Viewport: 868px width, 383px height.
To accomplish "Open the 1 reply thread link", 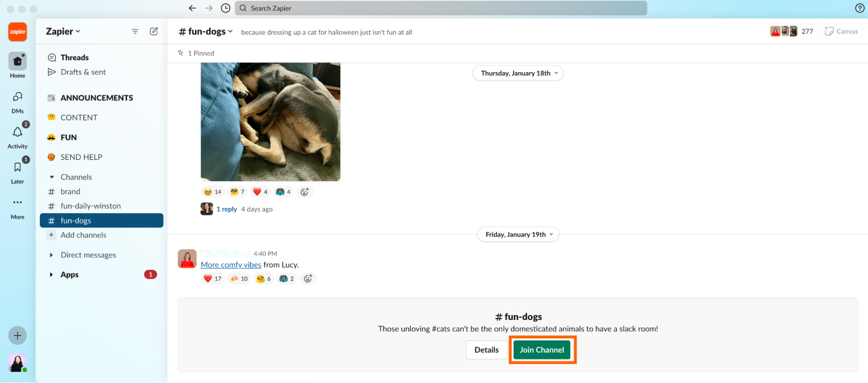I will click(x=227, y=209).
